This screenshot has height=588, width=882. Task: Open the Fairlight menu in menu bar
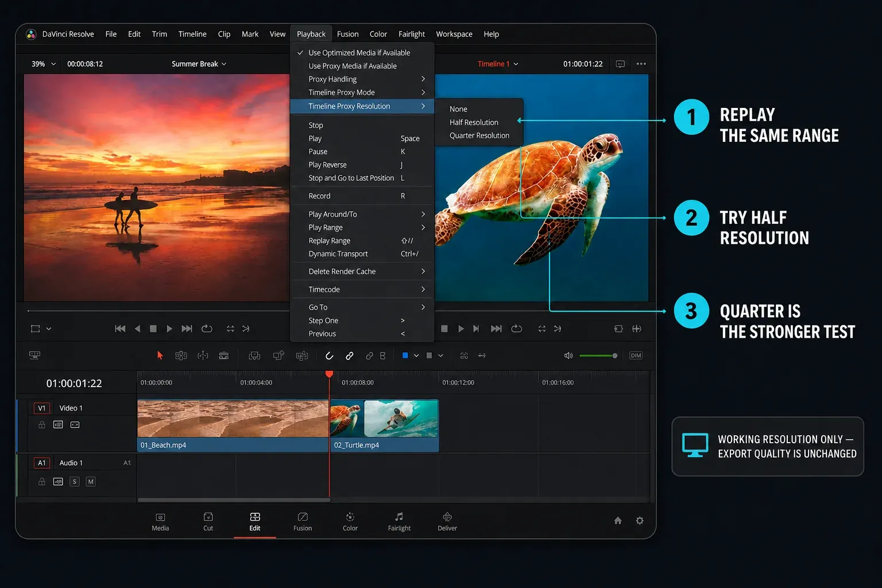[412, 34]
